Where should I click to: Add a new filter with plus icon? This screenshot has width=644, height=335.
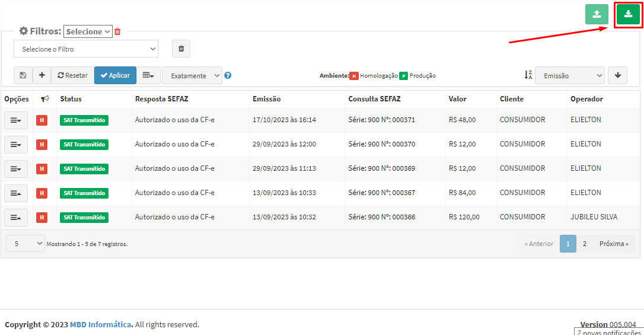(42, 75)
